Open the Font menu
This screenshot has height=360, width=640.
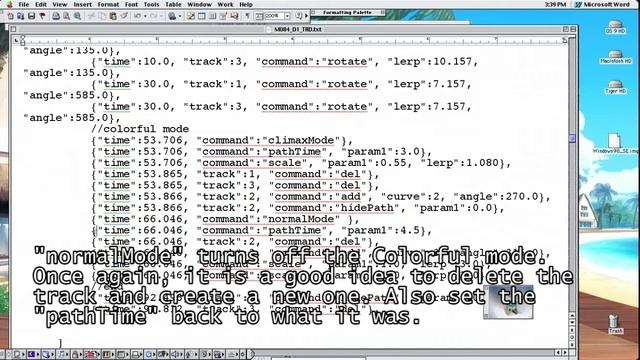pyautogui.click(x=131, y=4)
